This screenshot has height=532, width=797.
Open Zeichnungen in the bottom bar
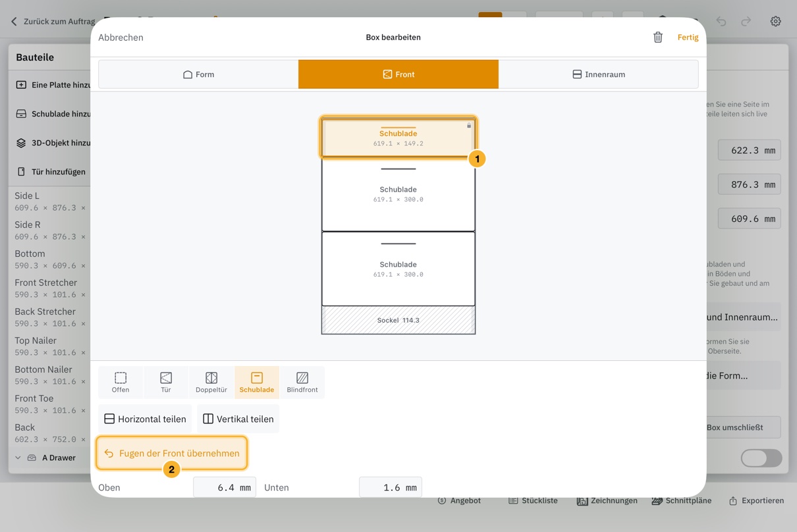(607, 500)
